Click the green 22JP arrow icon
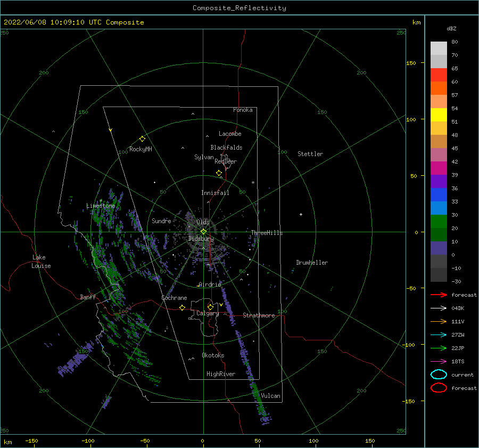 [x=439, y=348]
